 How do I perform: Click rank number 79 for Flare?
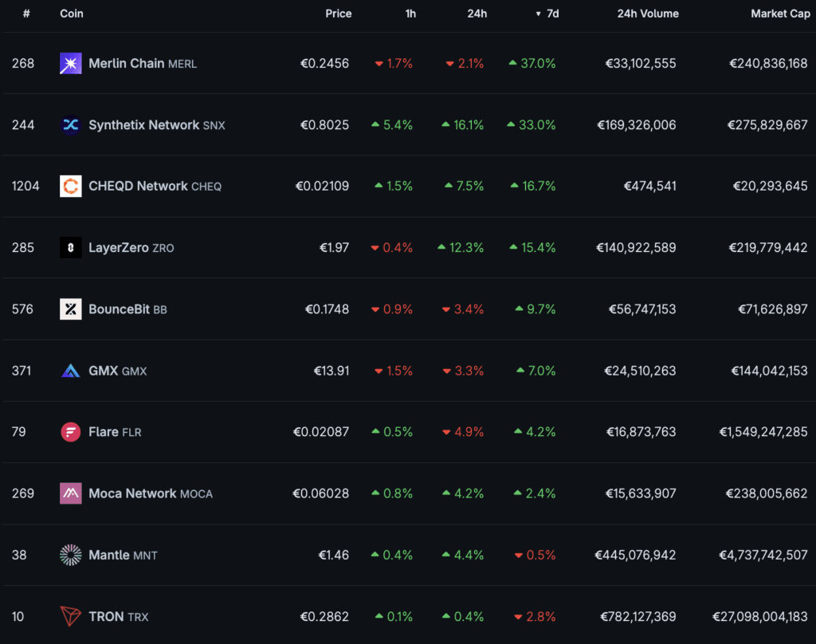[19, 432]
